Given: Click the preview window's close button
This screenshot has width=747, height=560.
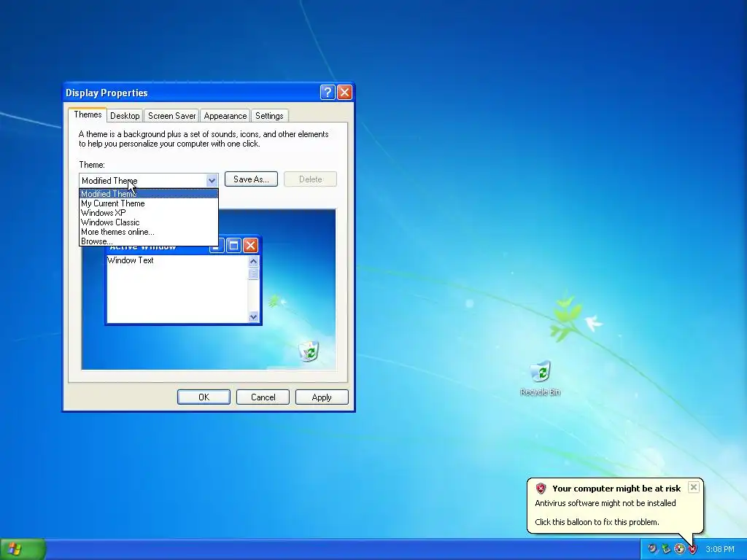Looking at the screenshot, I should pos(251,246).
